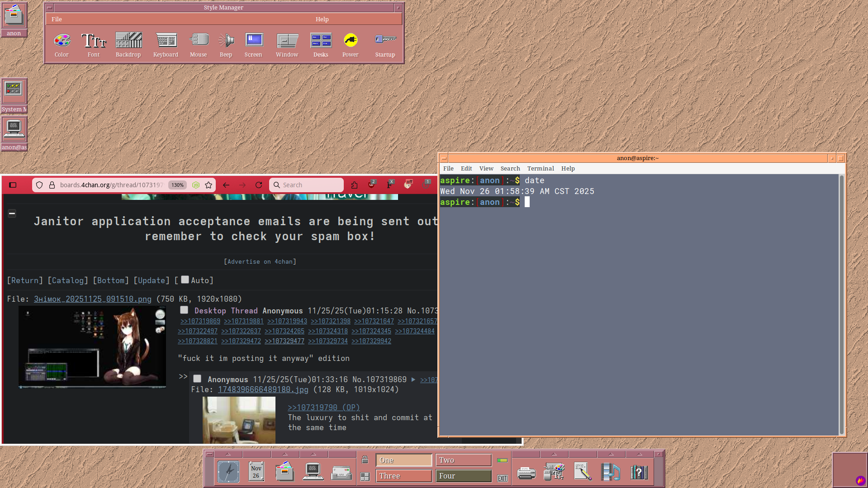Screen dimensions: 868x488
Task: Click the green JS icon in the address bar
Action: click(196, 185)
